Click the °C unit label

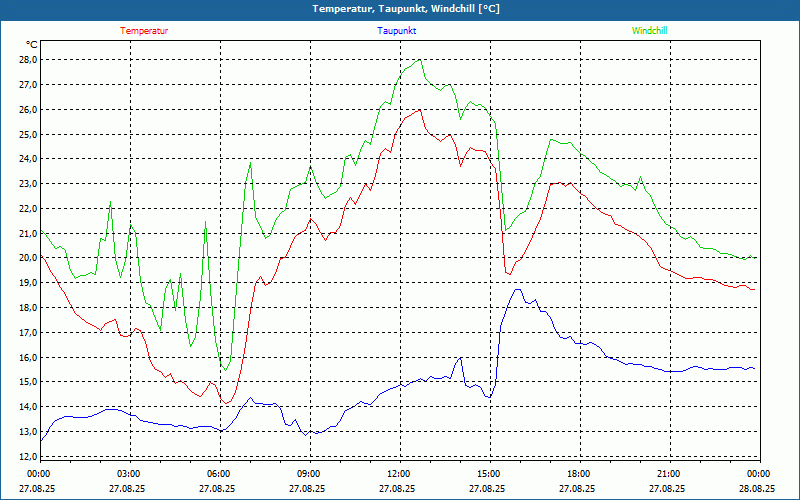[32, 45]
